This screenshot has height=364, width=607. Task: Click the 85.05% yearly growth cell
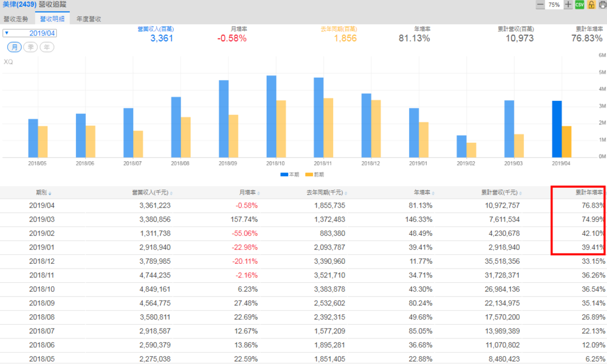[420, 331]
